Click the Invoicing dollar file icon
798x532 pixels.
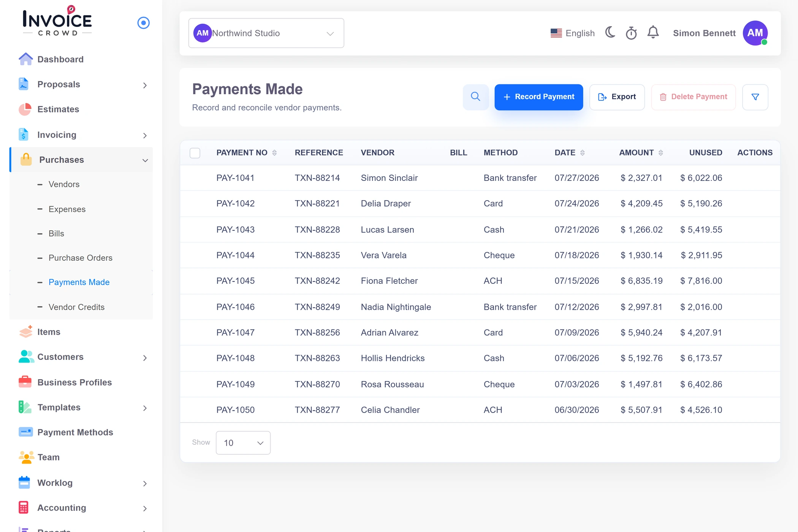[23, 135]
